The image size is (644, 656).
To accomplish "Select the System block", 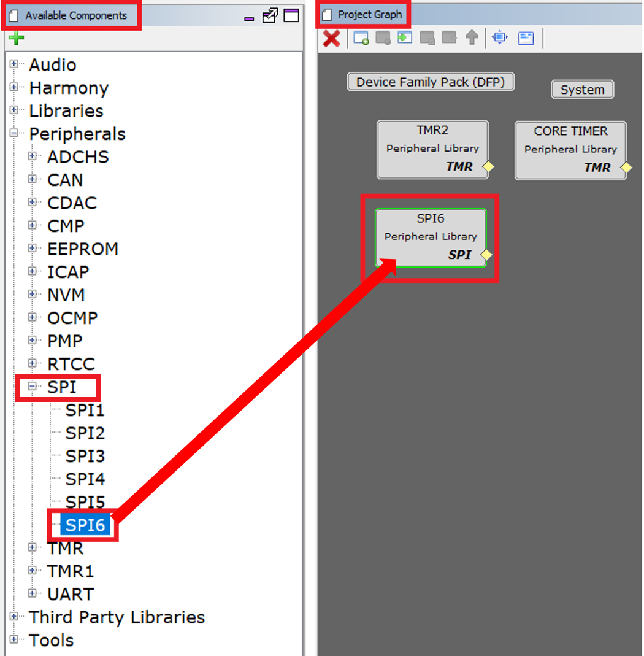I will tap(581, 89).
